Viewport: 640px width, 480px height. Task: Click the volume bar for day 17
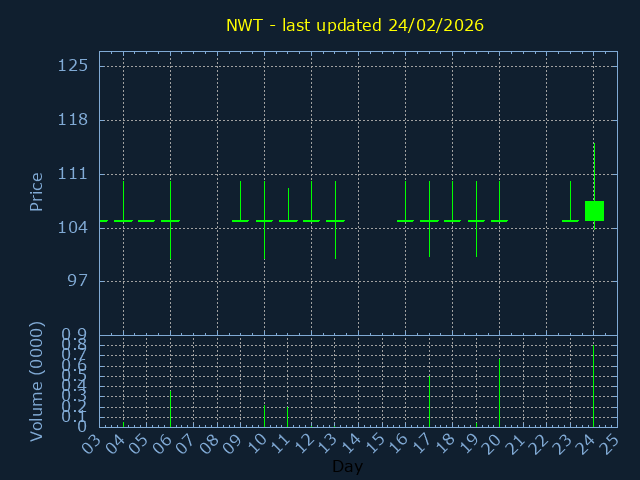[429, 400]
